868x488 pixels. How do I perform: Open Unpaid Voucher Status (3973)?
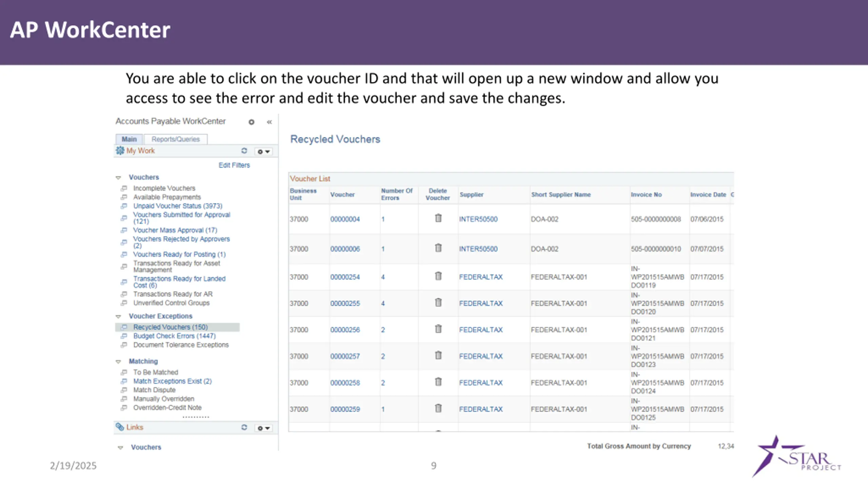178,206
